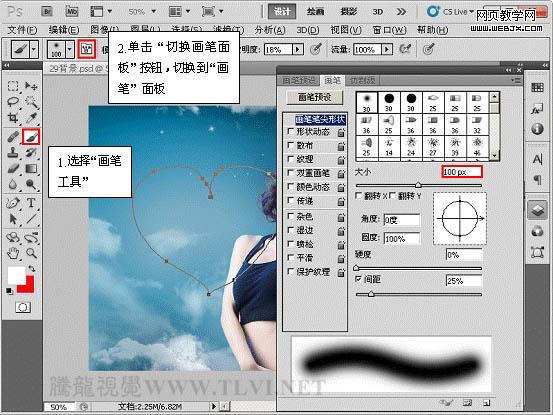Expand the opacity value flyout arrow
The width and height of the screenshot is (553, 415).
click(298, 49)
